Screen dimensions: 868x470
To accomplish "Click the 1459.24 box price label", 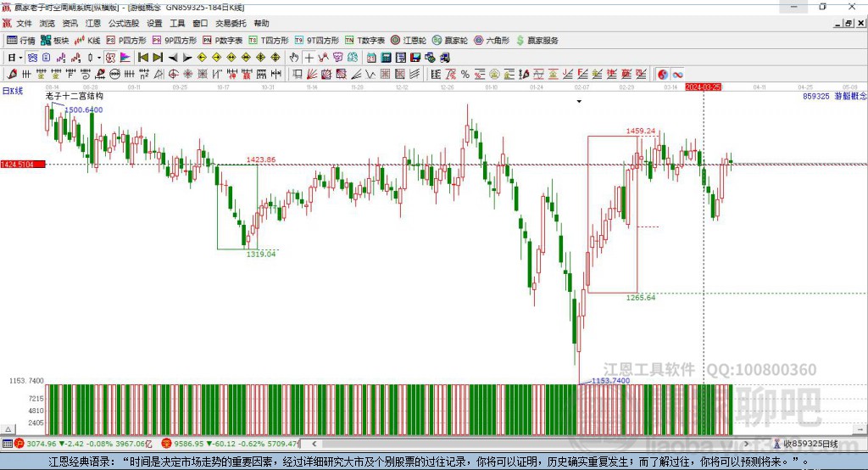I will coord(641,131).
